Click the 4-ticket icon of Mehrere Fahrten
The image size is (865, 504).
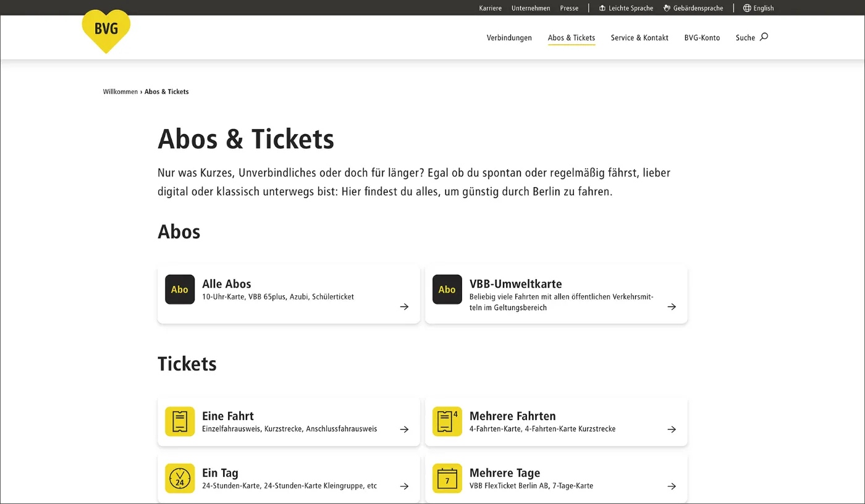447,422
